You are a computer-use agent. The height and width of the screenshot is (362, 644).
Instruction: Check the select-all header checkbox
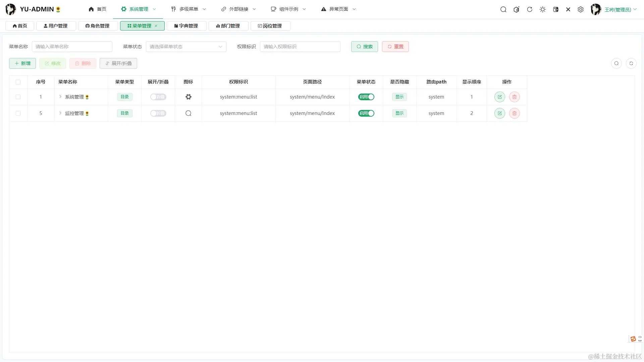click(x=18, y=82)
